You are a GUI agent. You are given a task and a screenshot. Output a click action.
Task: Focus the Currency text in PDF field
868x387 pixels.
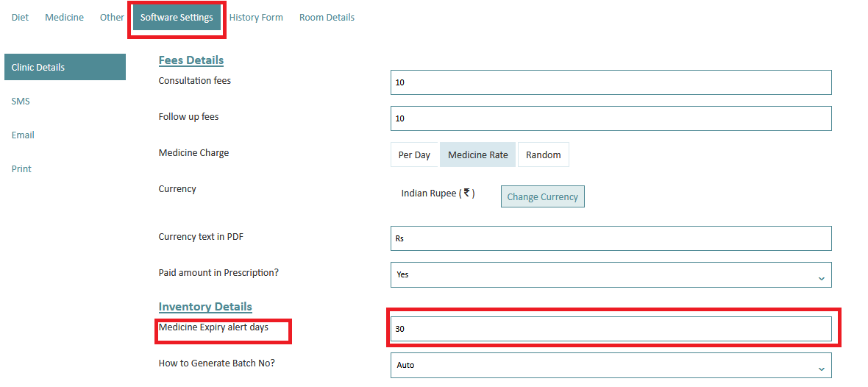point(611,238)
